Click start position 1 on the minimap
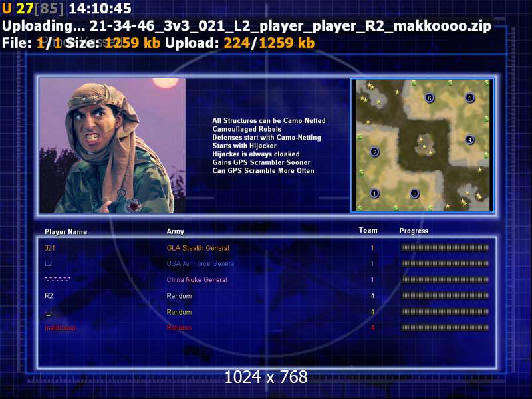532x399 pixels. tap(374, 193)
